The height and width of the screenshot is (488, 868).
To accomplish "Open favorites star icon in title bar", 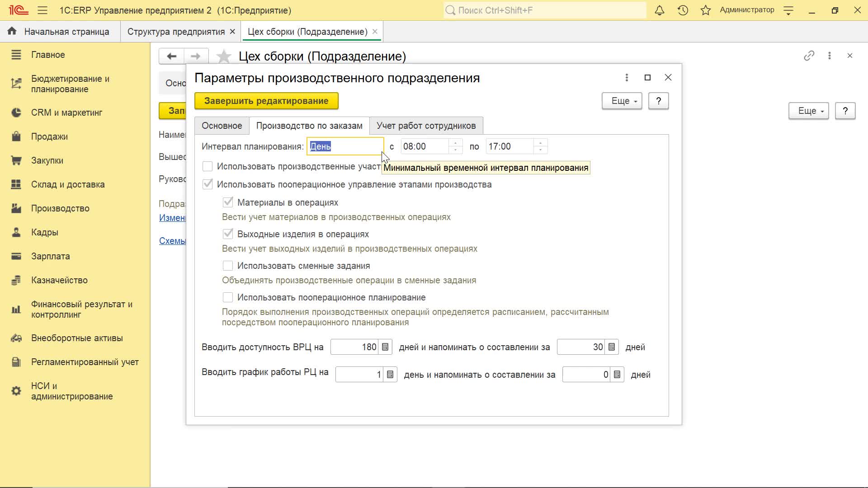I will pyautogui.click(x=706, y=10).
